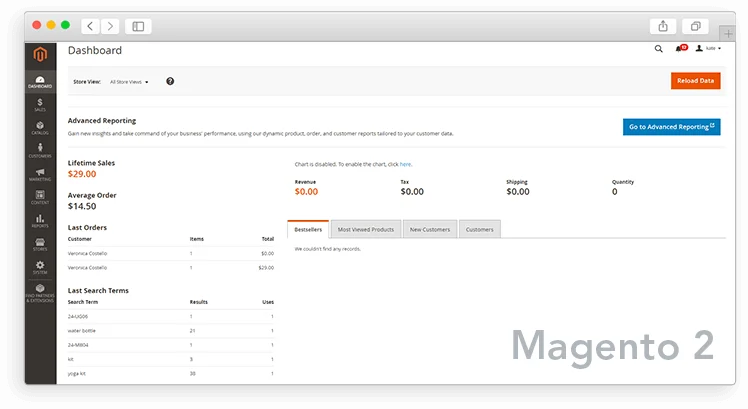Open the Marketing sidebar menu
The width and height of the screenshot is (748, 409).
point(40,174)
